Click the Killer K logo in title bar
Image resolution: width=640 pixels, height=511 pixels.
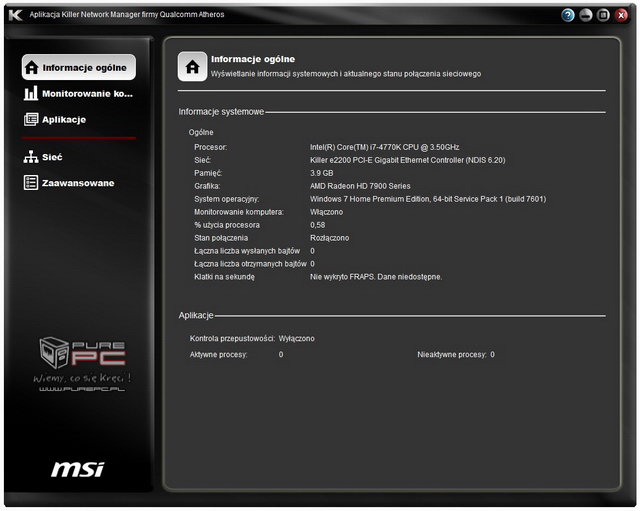point(15,15)
